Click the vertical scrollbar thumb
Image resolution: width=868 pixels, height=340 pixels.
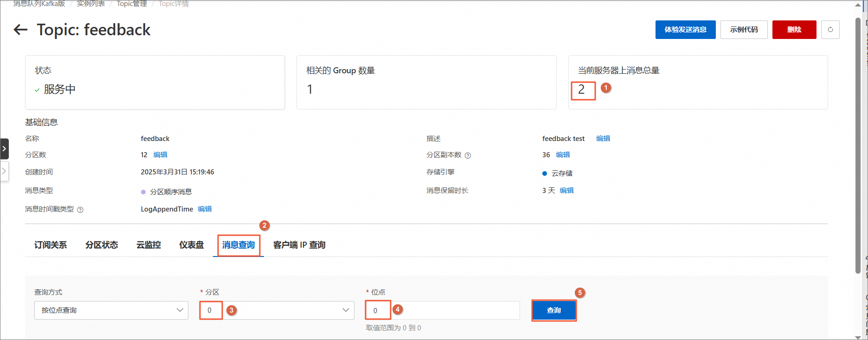pos(858,146)
